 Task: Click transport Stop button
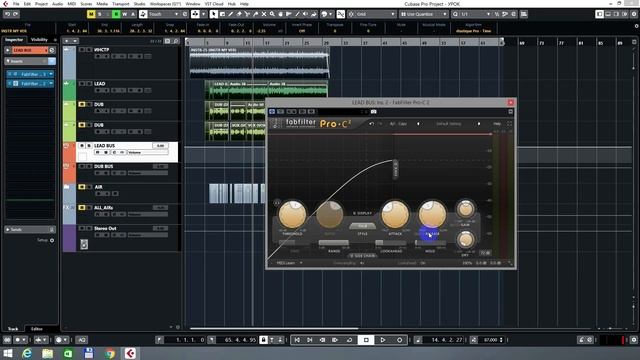366,340
